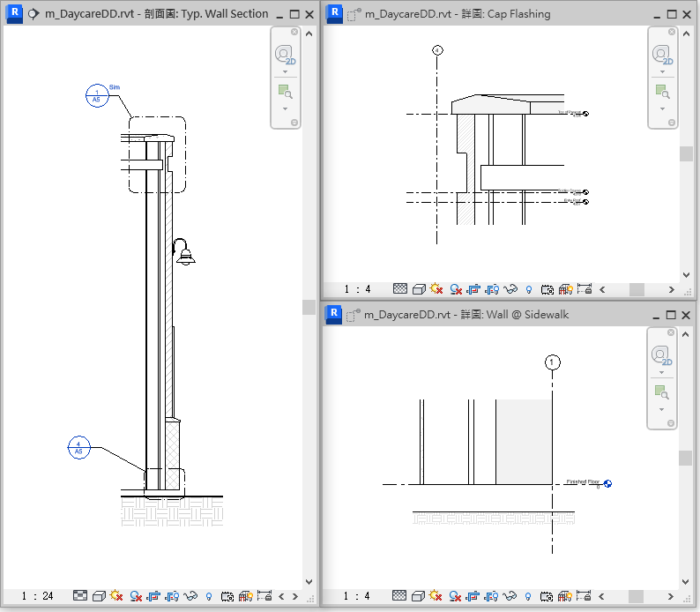The height and width of the screenshot is (612, 700).
Task: Open Temporary Hide/Isolate glasses in Typ. Wall Section
Action: [x=190, y=596]
